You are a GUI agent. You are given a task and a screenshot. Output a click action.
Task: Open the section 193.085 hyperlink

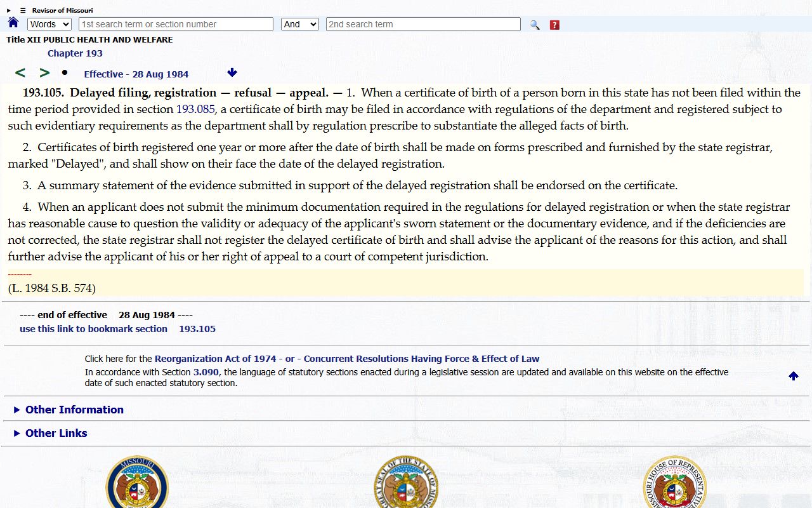[x=195, y=109]
